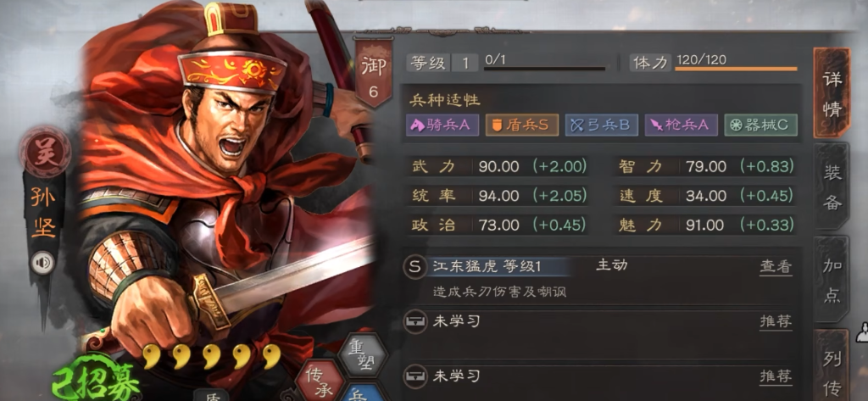Open the 列传 side tab

832,365
